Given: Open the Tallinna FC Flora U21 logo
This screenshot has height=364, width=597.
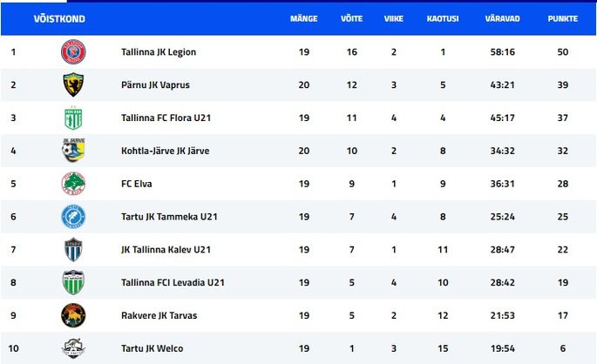Looking at the screenshot, I should click(x=73, y=118).
